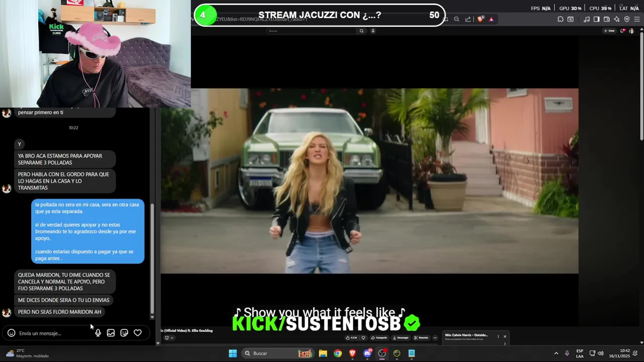Open the YouTube account avatar menu
The width and height of the screenshot is (644, 362).
click(631, 31)
